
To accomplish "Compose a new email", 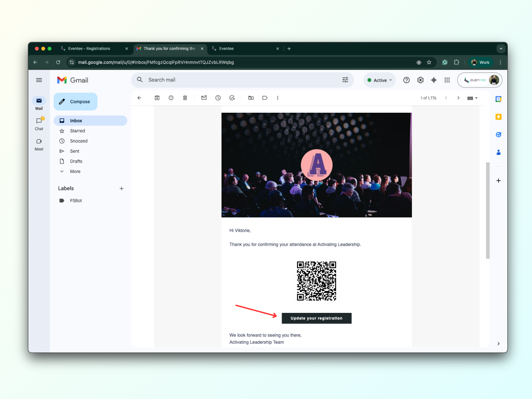I will click(x=75, y=102).
